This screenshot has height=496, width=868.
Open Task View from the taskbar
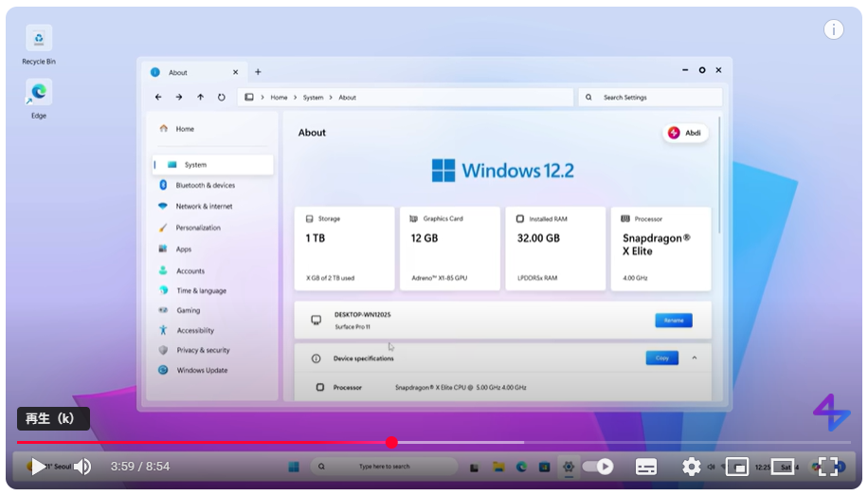475,468
